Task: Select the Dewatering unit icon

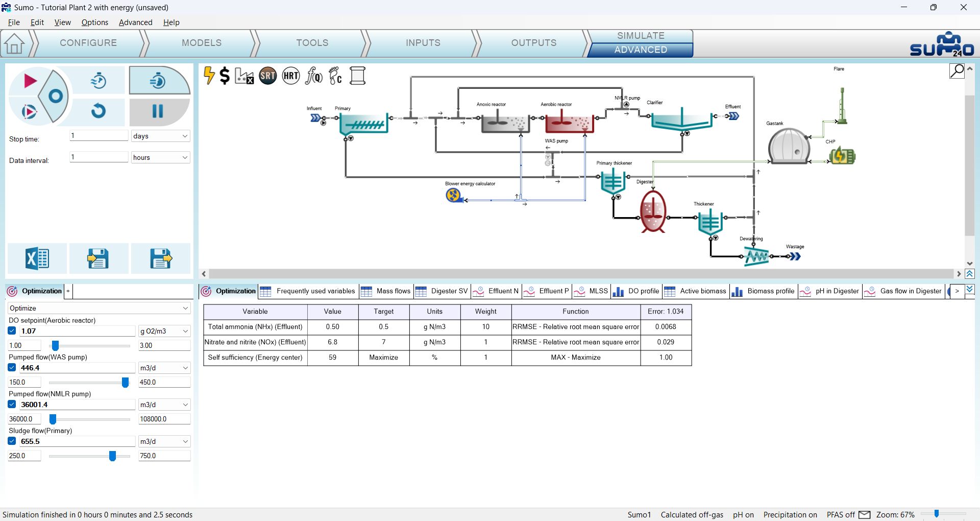Action: [x=756, y=256]
